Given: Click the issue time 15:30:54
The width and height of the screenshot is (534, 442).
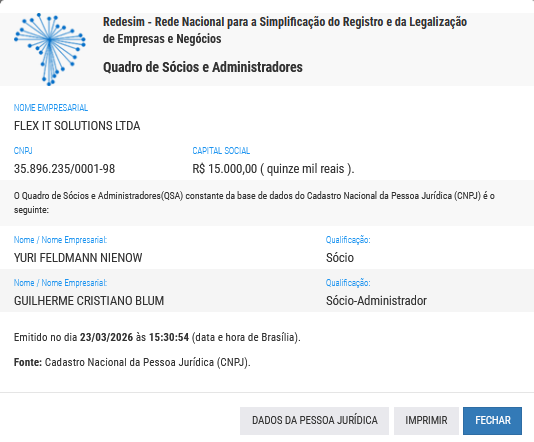Looking at the screenshot, I should pyautogui.click(x=169, y=337).
